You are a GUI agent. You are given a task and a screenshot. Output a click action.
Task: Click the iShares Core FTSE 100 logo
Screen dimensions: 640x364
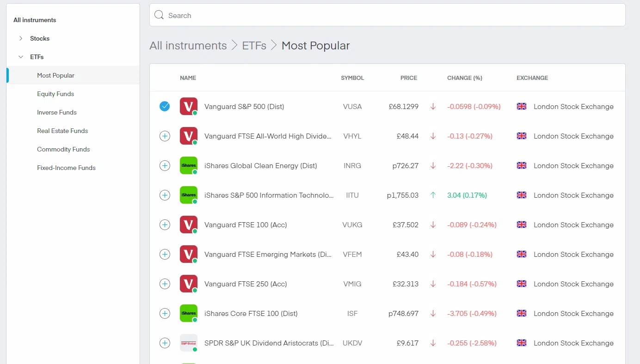click(x=189, y=313)
